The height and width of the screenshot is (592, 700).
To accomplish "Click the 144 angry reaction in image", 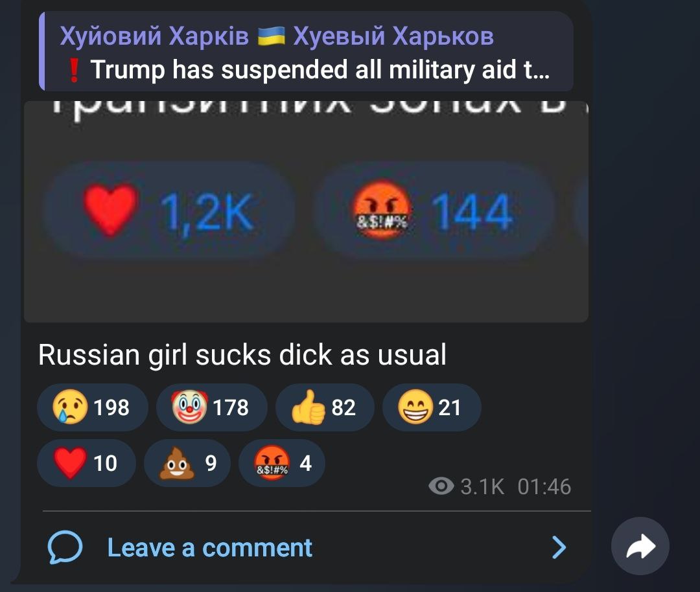I will (x=434, y=211).
